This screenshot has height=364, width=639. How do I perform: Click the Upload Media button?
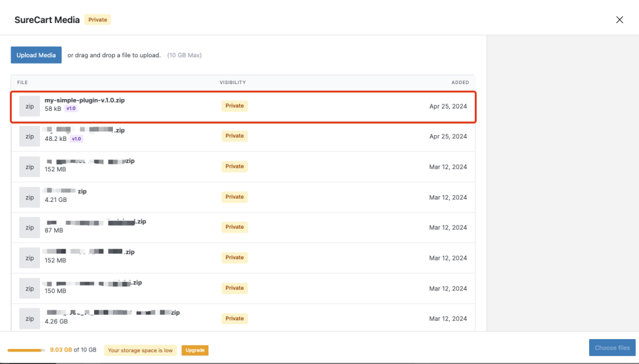click(36, 55)
